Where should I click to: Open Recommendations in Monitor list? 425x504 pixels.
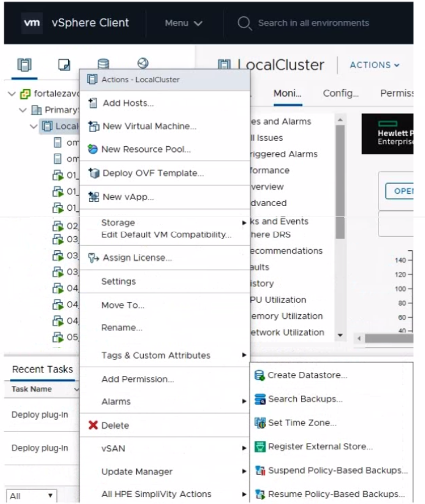(x=286, y=251)
